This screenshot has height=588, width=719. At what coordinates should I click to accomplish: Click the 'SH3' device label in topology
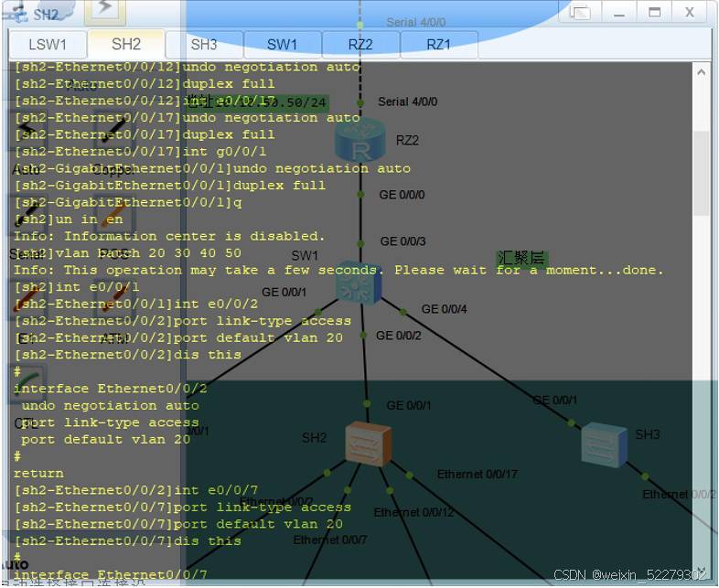pyautogui.click(x=648, y=434)
